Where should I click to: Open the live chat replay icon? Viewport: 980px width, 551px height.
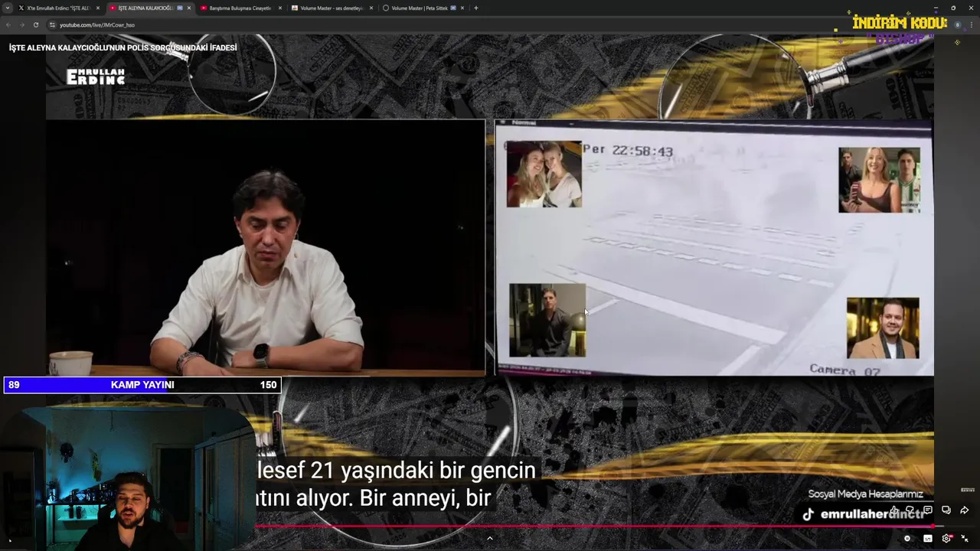[x=946, y=510]
